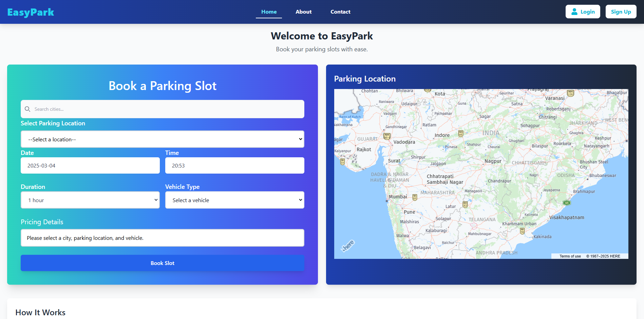Open the map Terms of use link
This screenshot has height=319, width=644.
pyautogui.click(x=570, y=256)
